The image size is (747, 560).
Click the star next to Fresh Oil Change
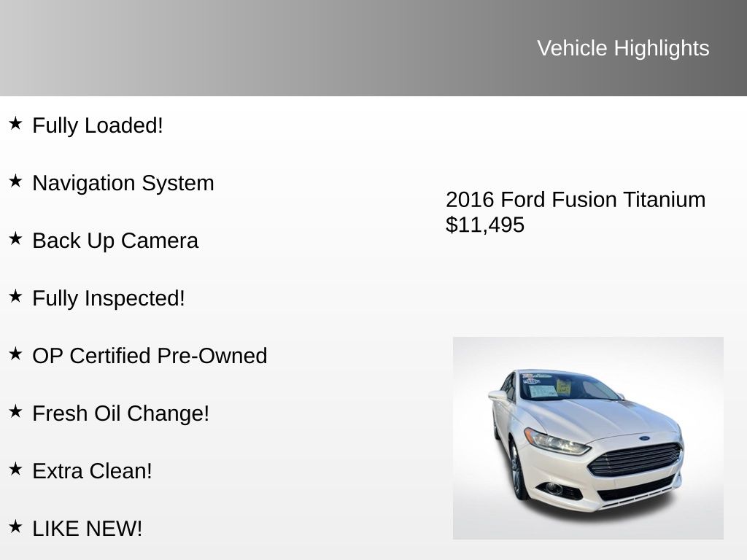pos(15,411)
